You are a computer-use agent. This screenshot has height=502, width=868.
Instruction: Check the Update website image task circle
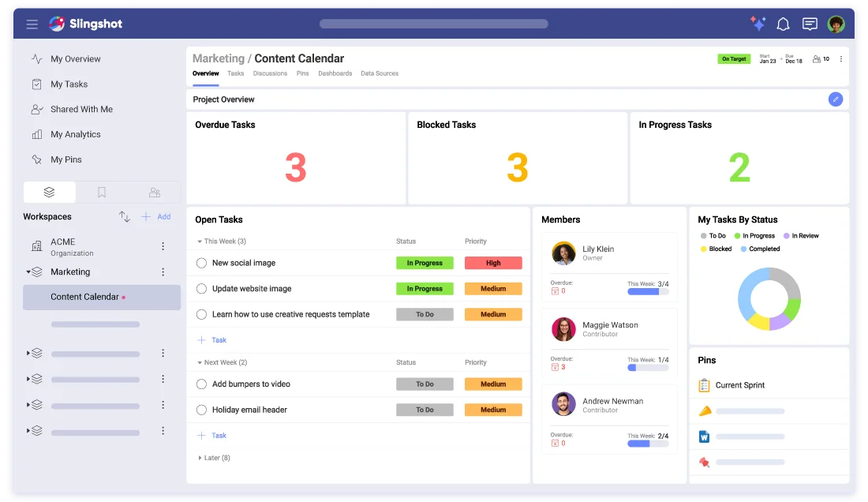201,288
